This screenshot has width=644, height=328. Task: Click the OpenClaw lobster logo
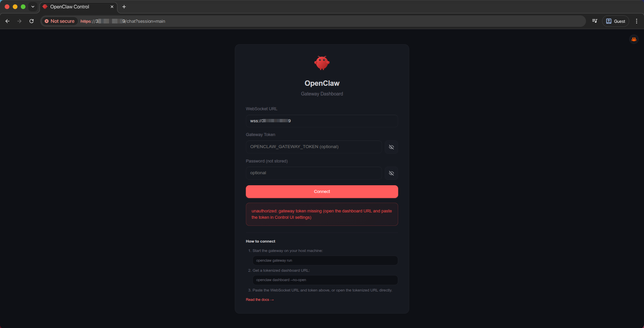[x=322, y=63]
